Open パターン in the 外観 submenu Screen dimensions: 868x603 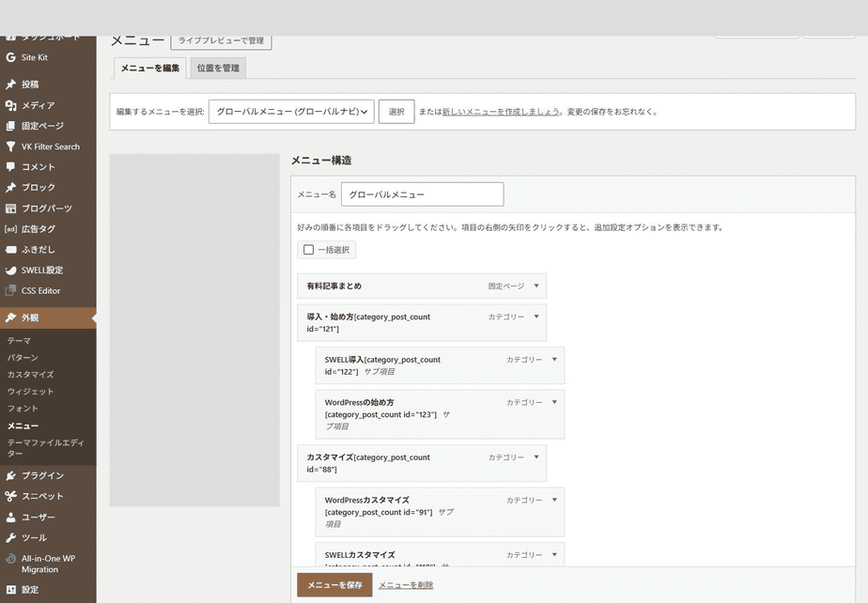pyautogui.click(x=23, y=357)
